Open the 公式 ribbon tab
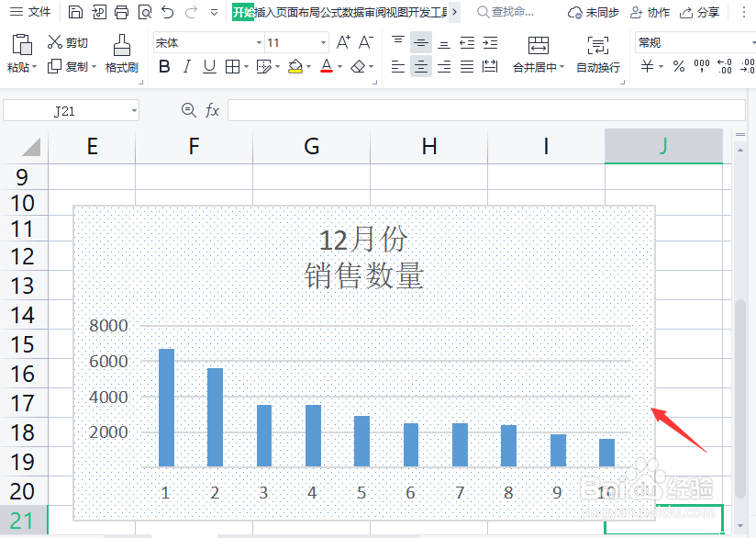Screen dimensions: 756x538 (330, 12)
